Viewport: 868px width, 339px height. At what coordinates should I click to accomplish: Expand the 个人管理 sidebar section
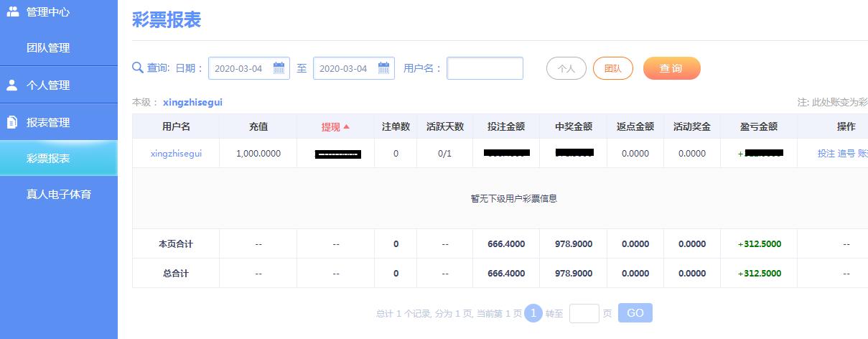[x=48, y=85]
